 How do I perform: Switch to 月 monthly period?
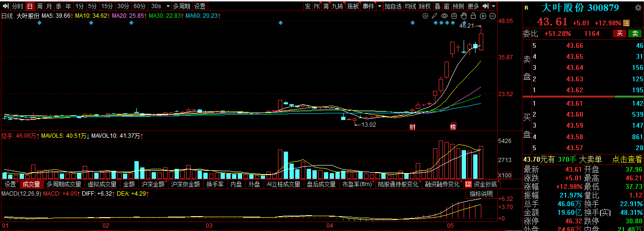coord(49,6)
